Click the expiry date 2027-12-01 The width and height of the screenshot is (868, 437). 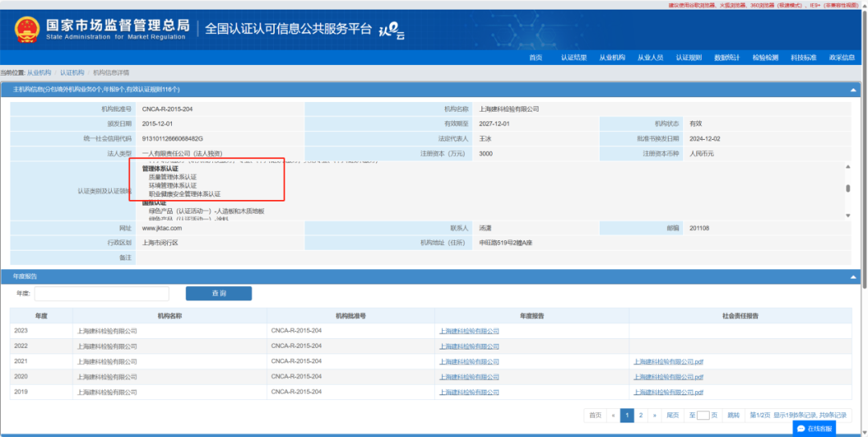point(494,124)
